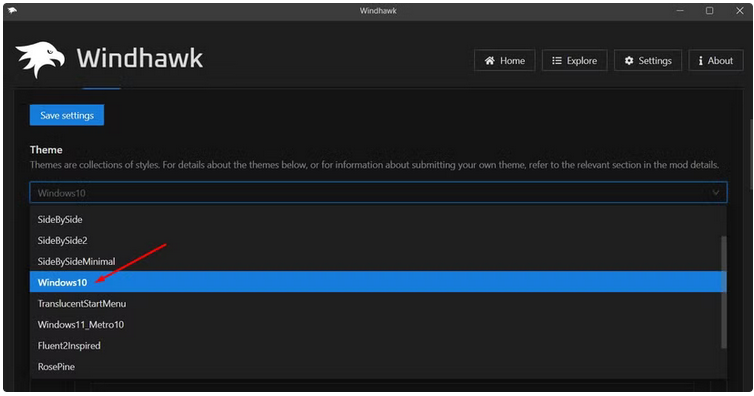Click the 'Themes are collections of styles' description
Image resolution: width=754 pixels, height=396 pixels.
click(374, 165)
